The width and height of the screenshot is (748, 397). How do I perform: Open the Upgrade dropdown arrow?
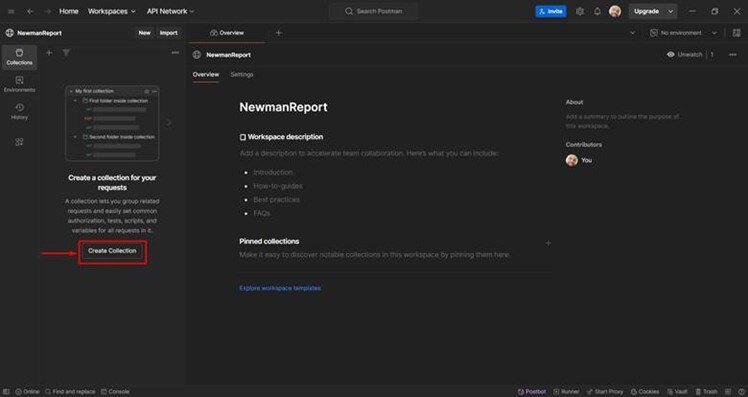[x=670, y=11]
